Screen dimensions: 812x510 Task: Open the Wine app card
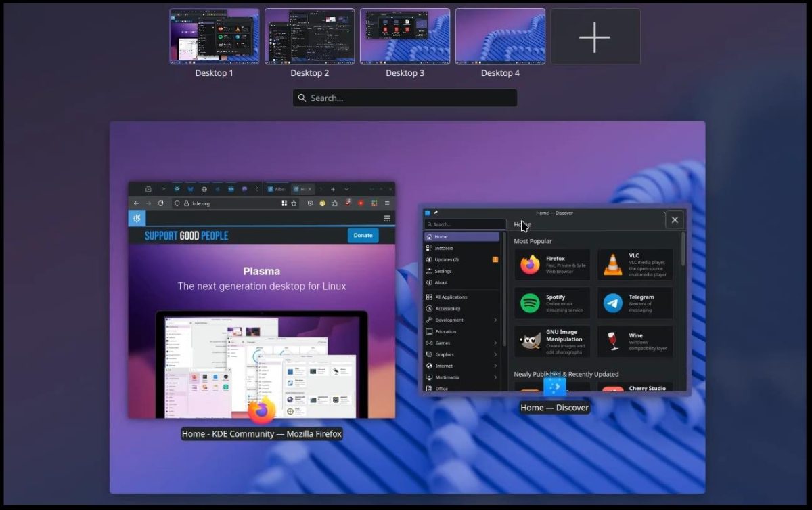pos(635,341)
